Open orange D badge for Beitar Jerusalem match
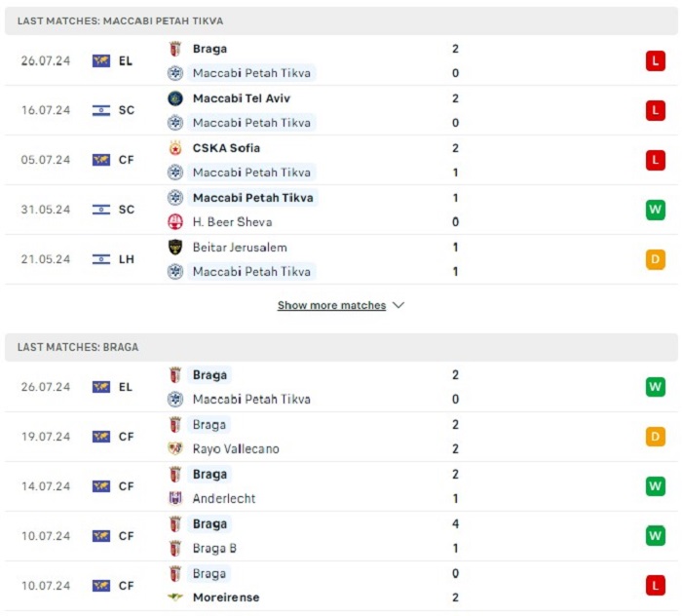The width and height of the screenshot is (682, 616). pos(656,259)
